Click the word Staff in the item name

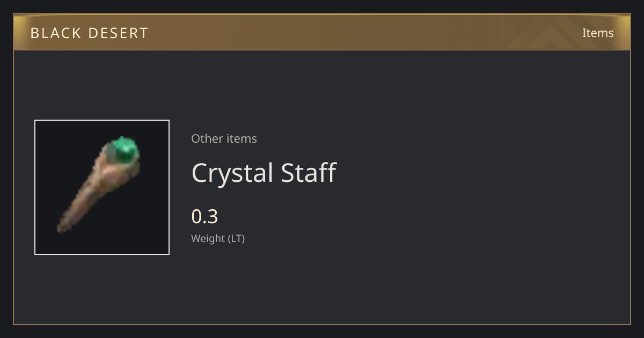[309, 173]
